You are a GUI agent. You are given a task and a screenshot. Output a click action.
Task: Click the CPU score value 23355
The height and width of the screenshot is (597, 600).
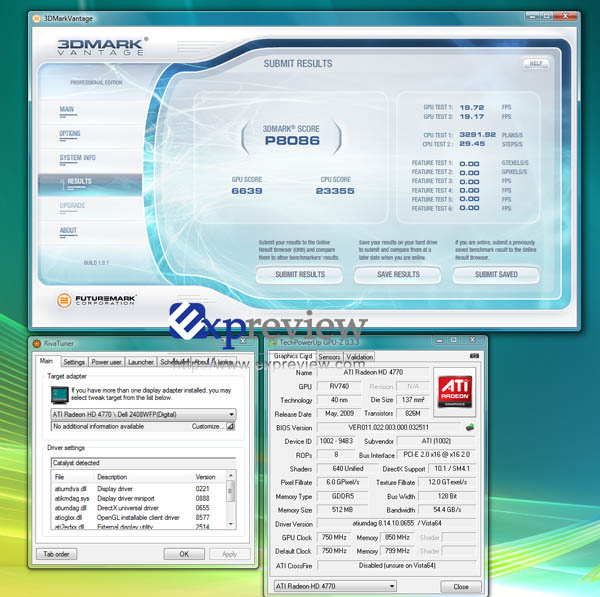[335, 191]
